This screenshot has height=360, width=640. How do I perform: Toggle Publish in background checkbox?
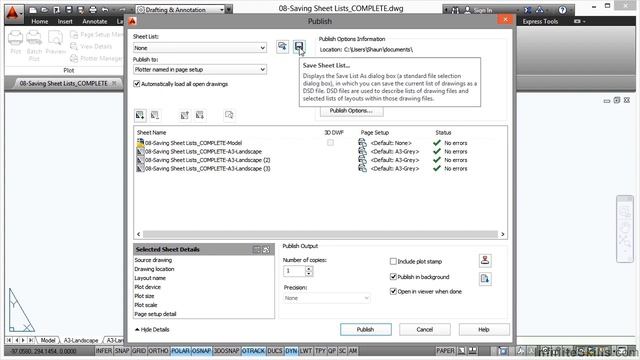(x=393, y=277)
